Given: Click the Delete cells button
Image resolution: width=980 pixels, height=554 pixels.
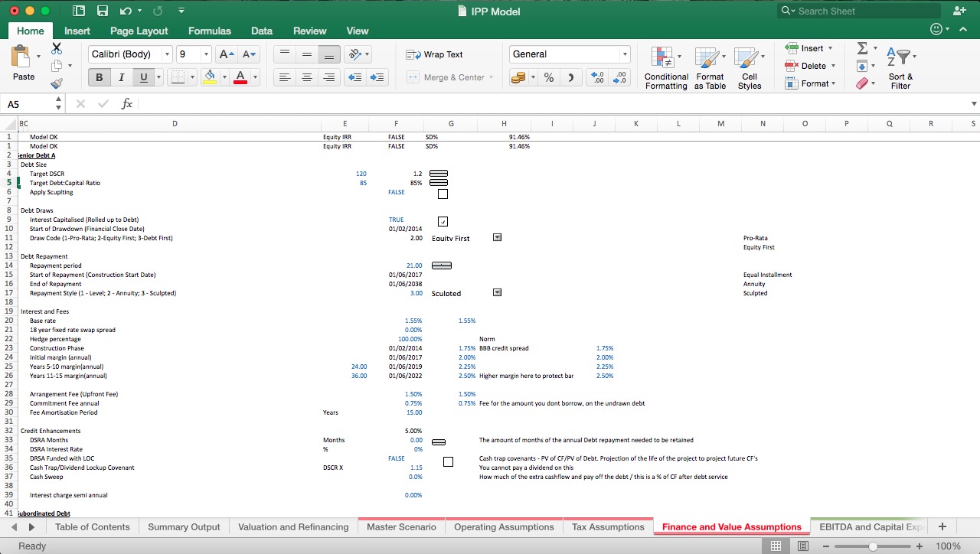Looking at the screenshot, I should coord(808,66).
